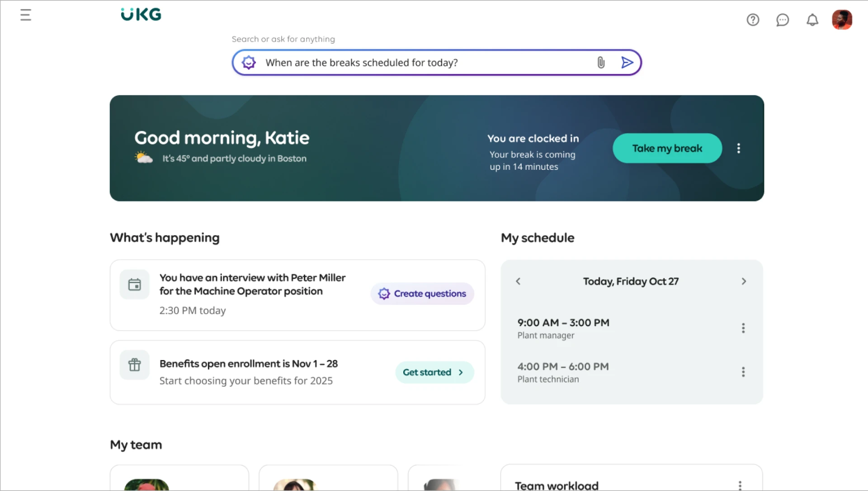Click the My schedule heading
This screenshot has height=491, width=868.
click(538, 238)
